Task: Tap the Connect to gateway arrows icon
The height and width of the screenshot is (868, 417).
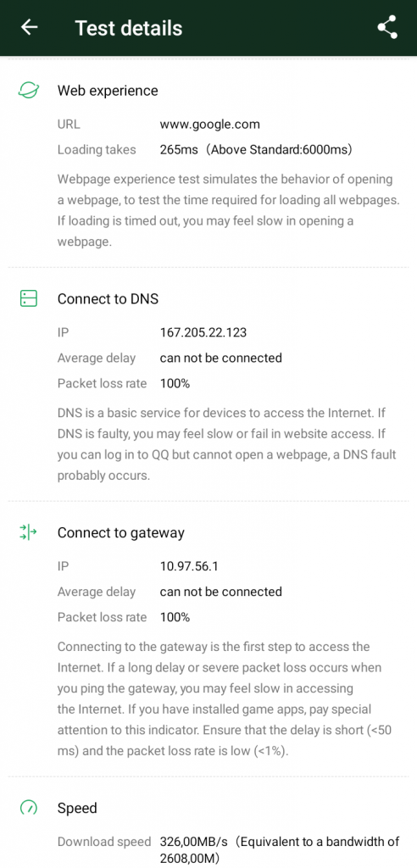Action: pos(28,532)
